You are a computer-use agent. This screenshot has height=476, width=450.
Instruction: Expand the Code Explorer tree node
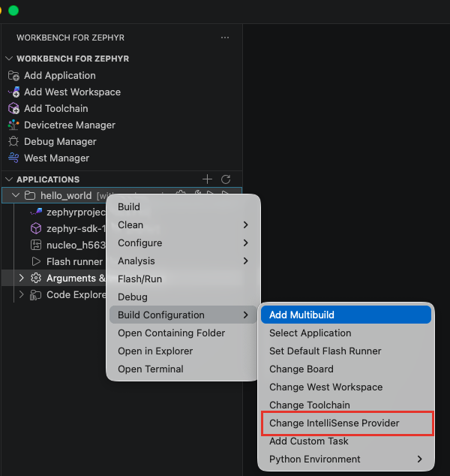point(21,294)
